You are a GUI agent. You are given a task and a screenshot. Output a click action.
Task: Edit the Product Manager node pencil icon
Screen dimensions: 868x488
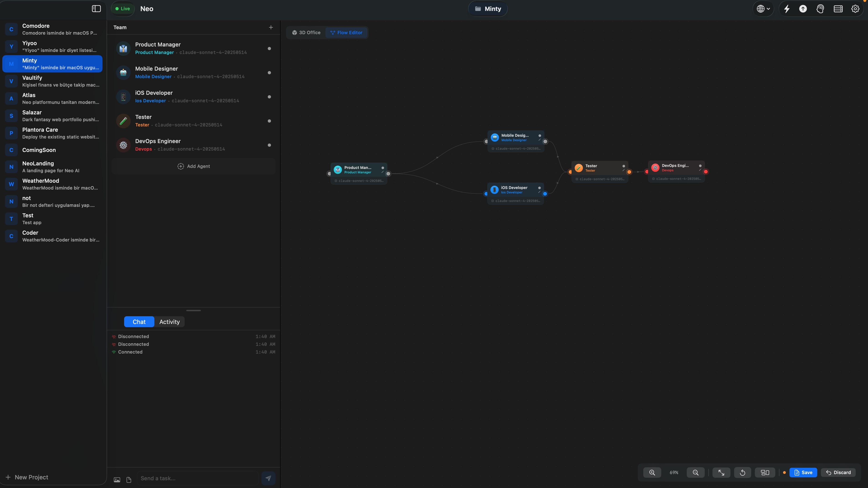(383, 172)
